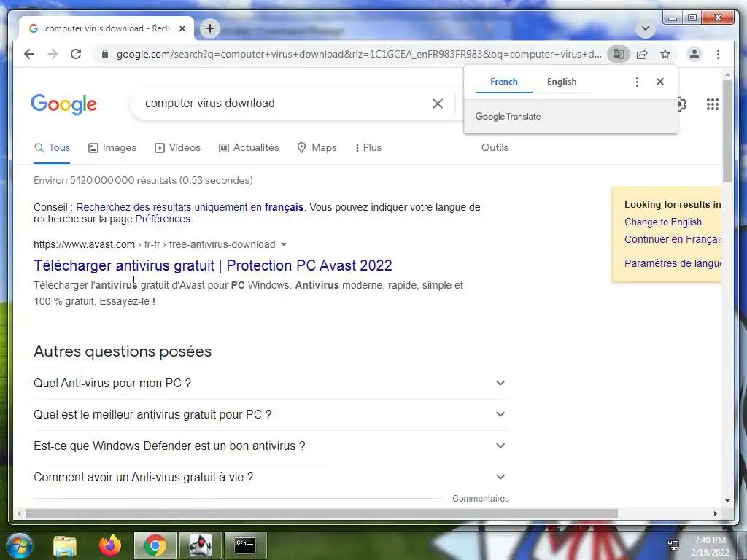This screenshot has width=747, height=560.
Task: Click the Google logo
Action: pyautogui.click(x=64, y=104)
